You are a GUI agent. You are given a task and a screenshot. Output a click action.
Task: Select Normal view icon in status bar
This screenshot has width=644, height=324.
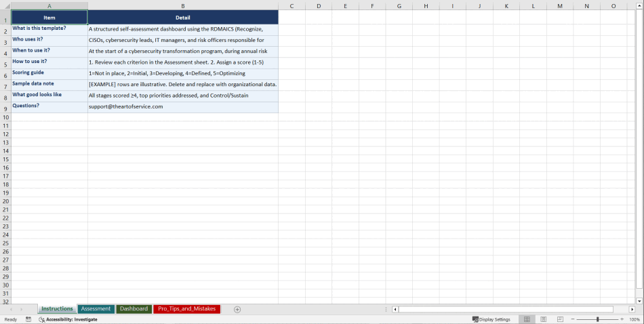527,319
